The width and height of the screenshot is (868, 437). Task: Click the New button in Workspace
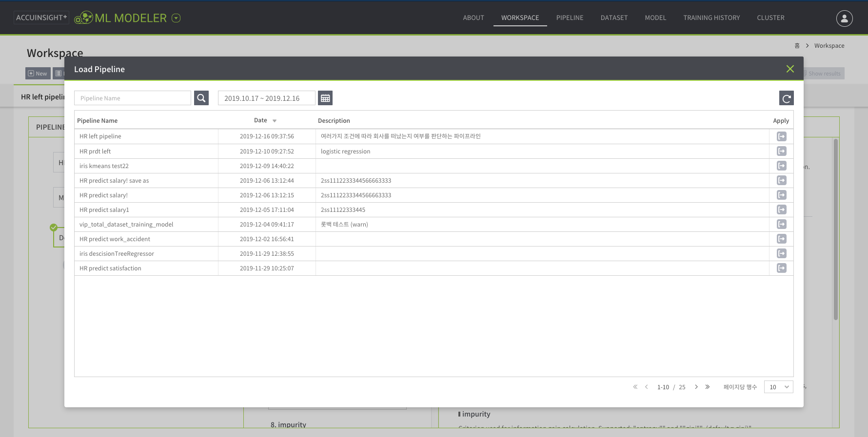[38, 74]
